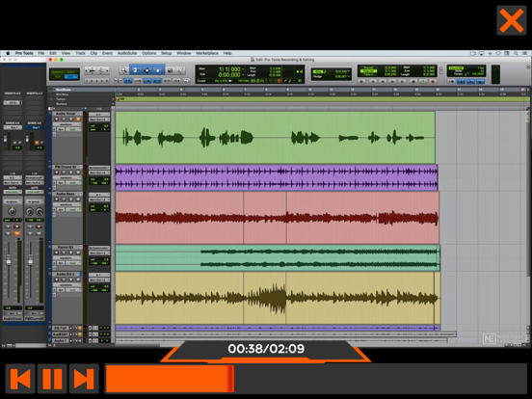The image size is (532, 399).
Task: Open Audio Vocal automation mode read selector
Action: coord(72,129)
